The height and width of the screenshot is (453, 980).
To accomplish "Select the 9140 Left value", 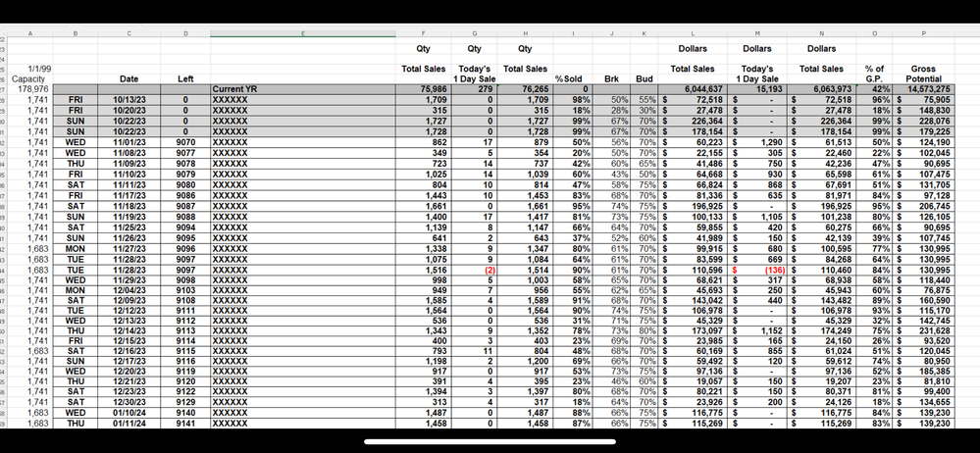I will (185, 413).
